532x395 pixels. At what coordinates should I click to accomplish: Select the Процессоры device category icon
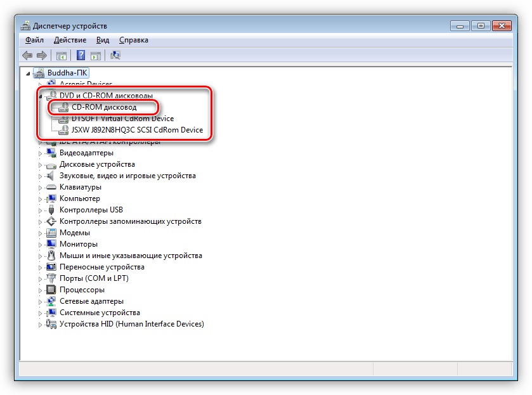pyautogui.click(x=52, y=290)
